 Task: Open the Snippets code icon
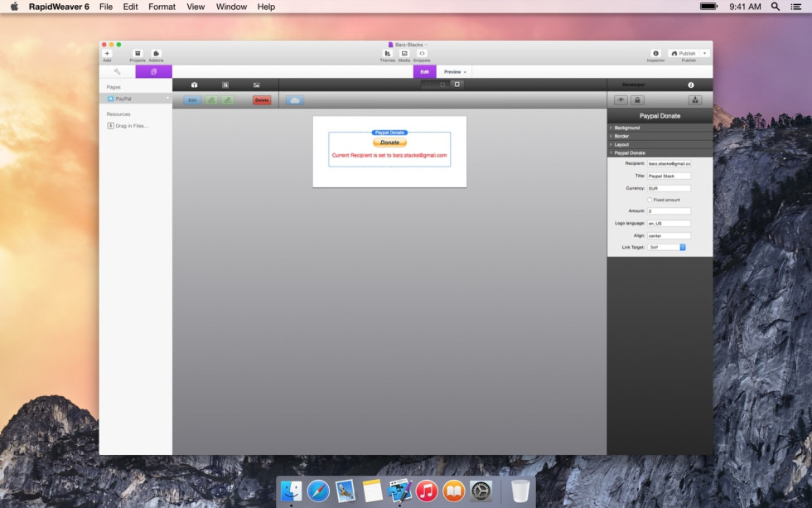click(x=422, y=53)
